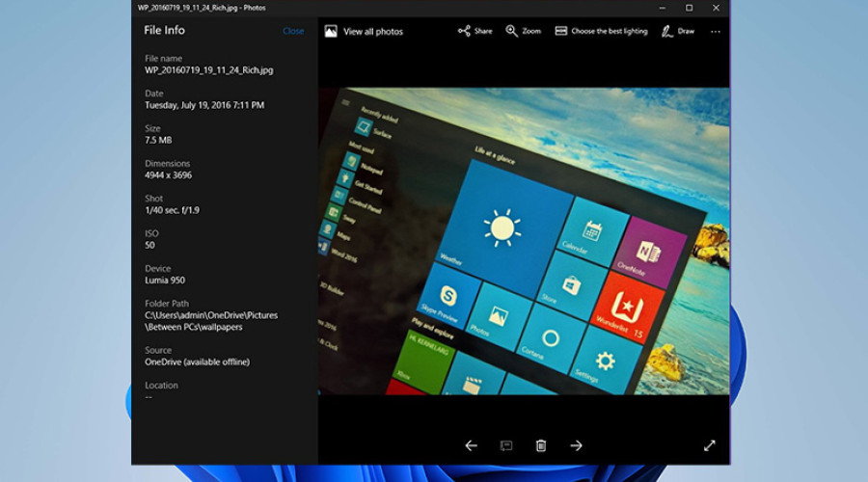The width and height of the screenshot is (868, 482).
Task: Close the Photos window
Action: [716, 8]
